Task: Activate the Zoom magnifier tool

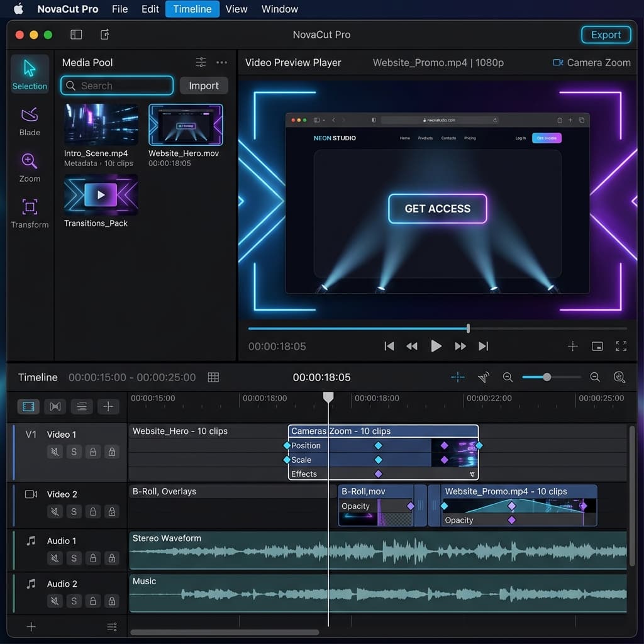Action: pyautogui.click(x=30, y=167)
